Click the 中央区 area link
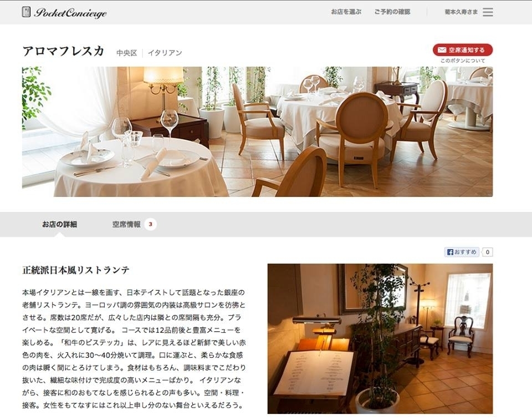The width and height of the screenshot is (532, 420). pos(126,53)
